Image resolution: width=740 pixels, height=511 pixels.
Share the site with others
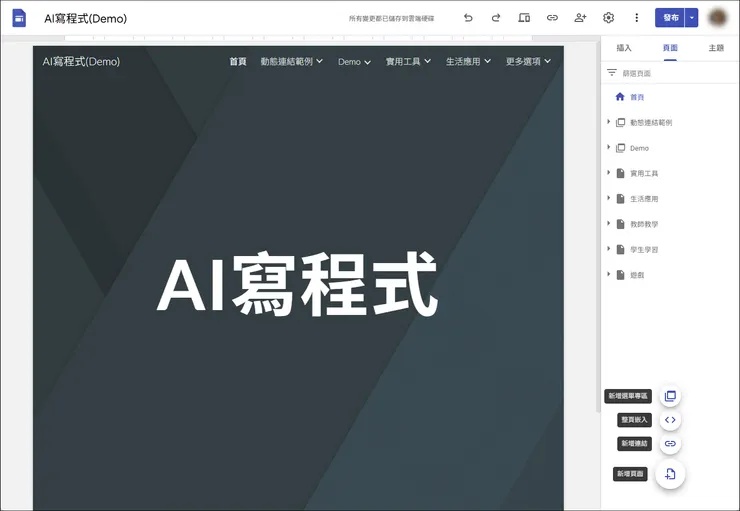(580, 18)
